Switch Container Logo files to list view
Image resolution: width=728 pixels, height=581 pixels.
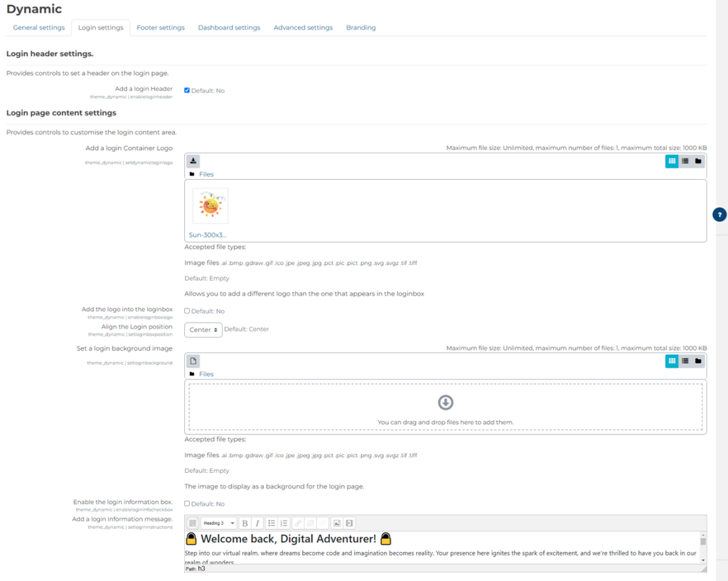point(685,161)
